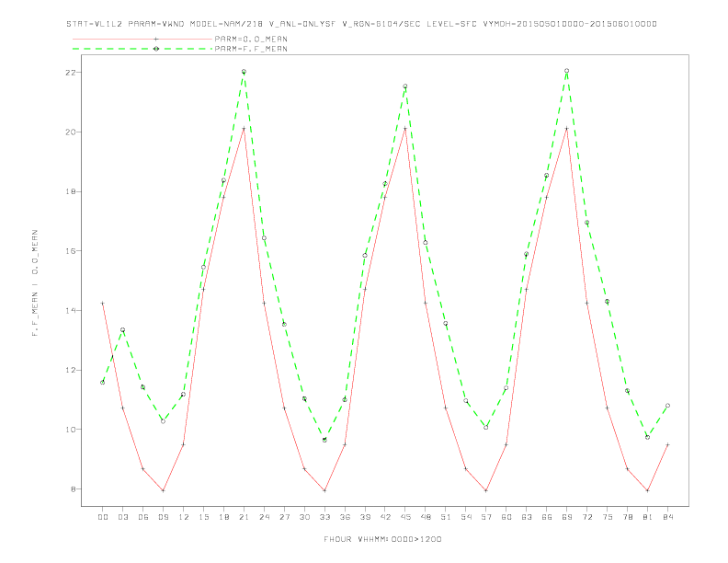Click x-axis tick label 09
The width and height of the screenshot is (728, 563).
[x=163, y=517]
